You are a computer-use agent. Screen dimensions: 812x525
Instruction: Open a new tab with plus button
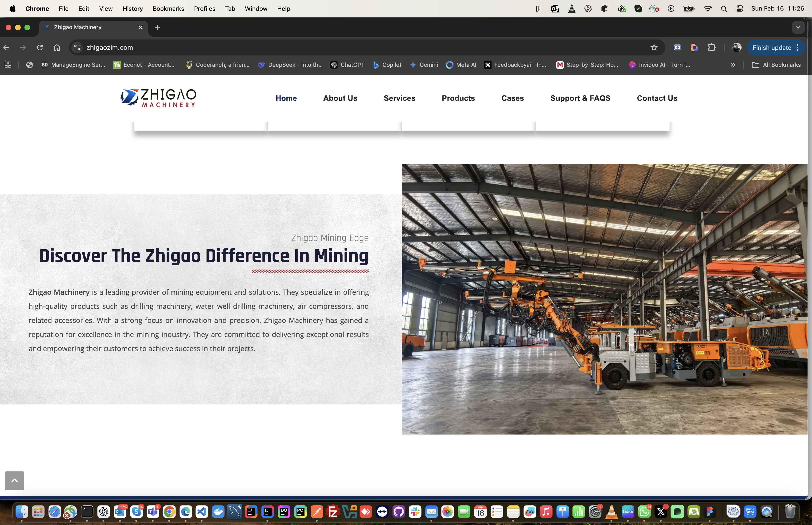click(157, 27)
